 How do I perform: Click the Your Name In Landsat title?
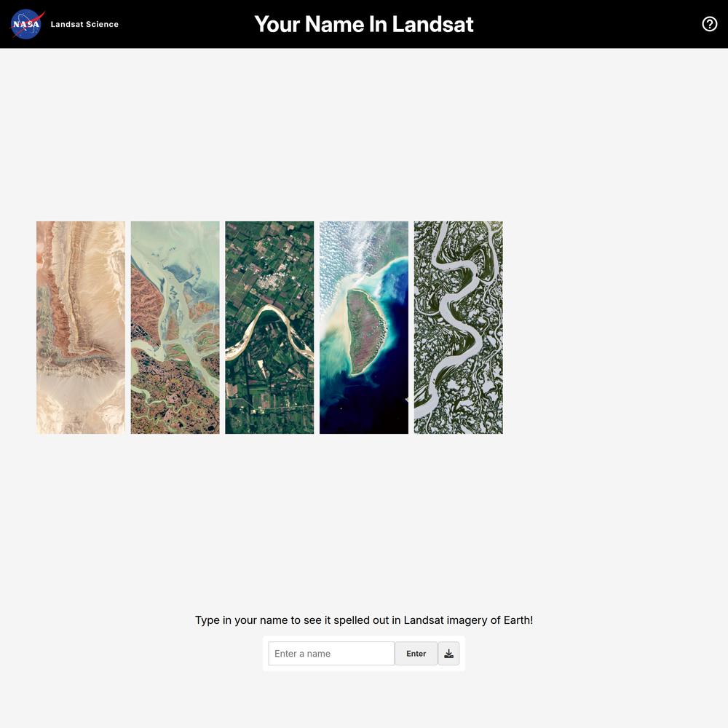click(x=364, y=24)
